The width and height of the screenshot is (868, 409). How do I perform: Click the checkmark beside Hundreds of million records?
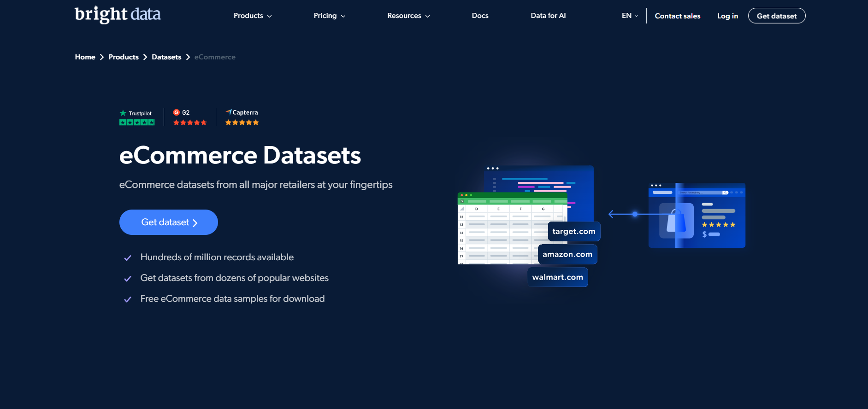[128, 258]
